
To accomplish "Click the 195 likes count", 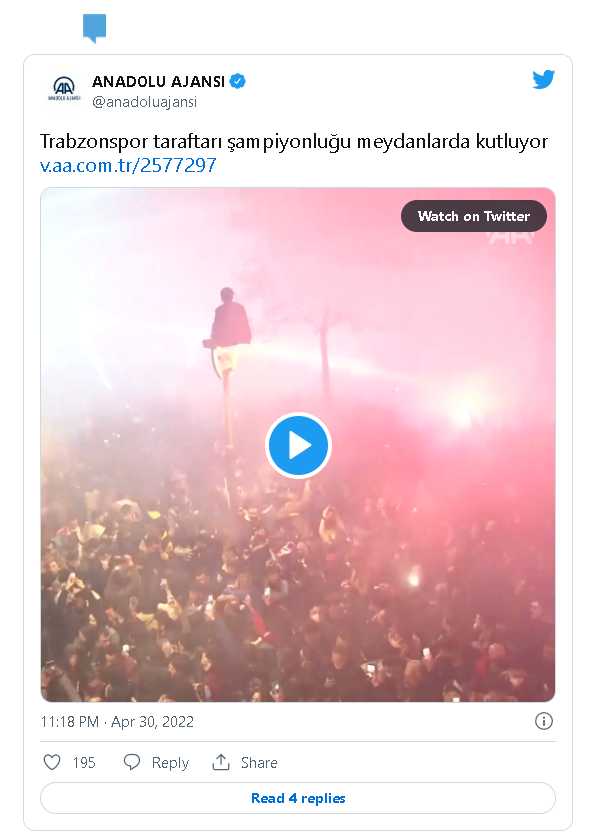I will 84,762.
